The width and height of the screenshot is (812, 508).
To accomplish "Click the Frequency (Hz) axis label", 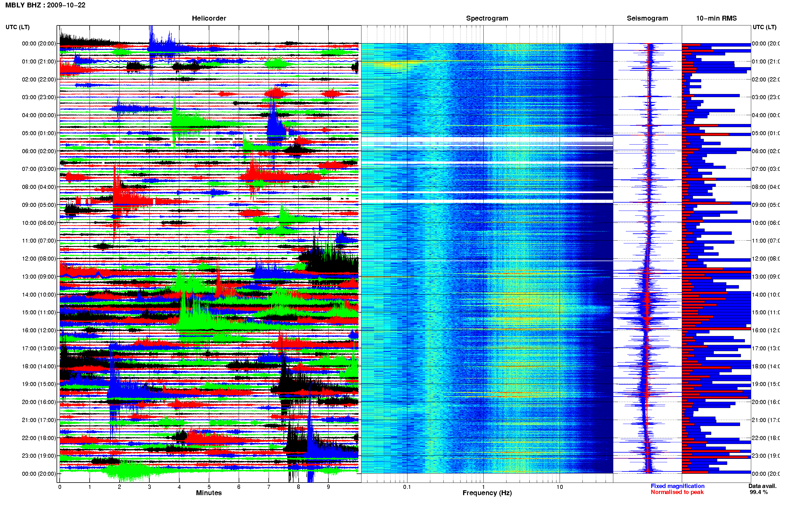I will [x=487, y=493].
